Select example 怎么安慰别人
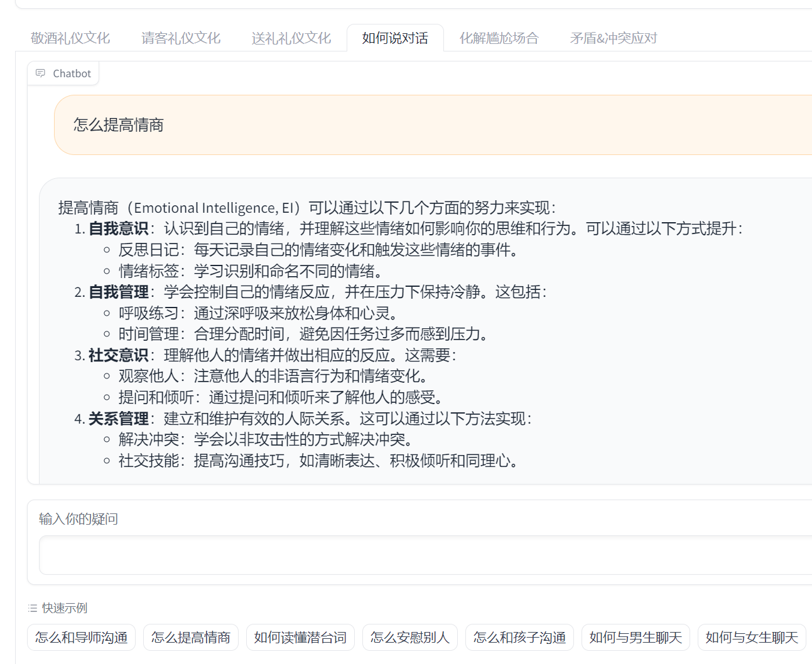Image resolution: width=812 pixels, height=664 pixels. 410,638
